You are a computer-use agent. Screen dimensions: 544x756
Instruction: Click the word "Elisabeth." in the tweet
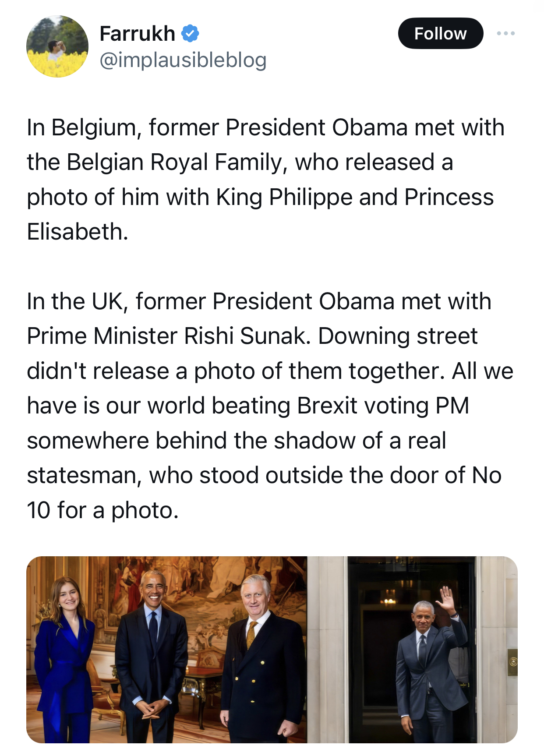(x=78, y=231)
